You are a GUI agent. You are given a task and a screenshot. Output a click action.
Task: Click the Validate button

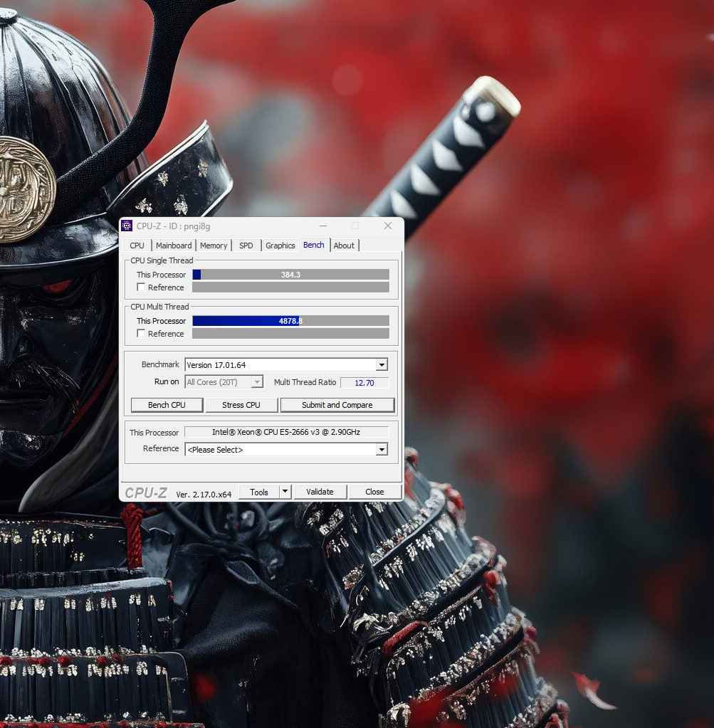[320, 491]
